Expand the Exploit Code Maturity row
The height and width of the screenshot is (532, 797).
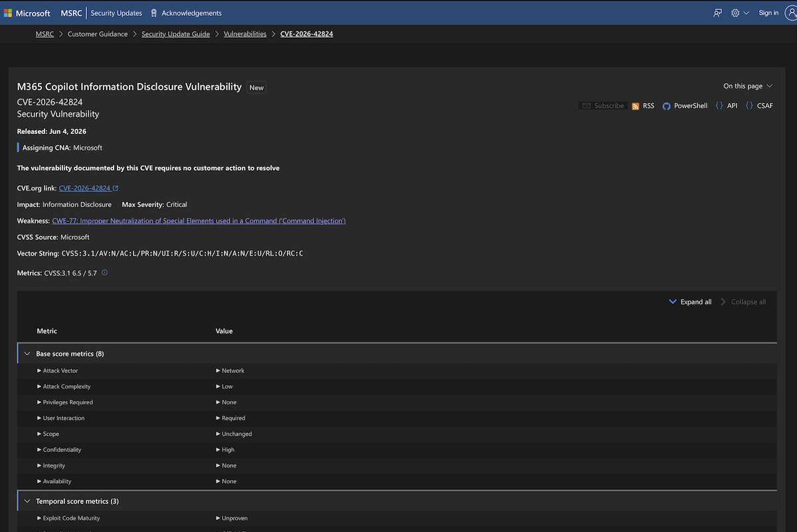coord(68,518)
